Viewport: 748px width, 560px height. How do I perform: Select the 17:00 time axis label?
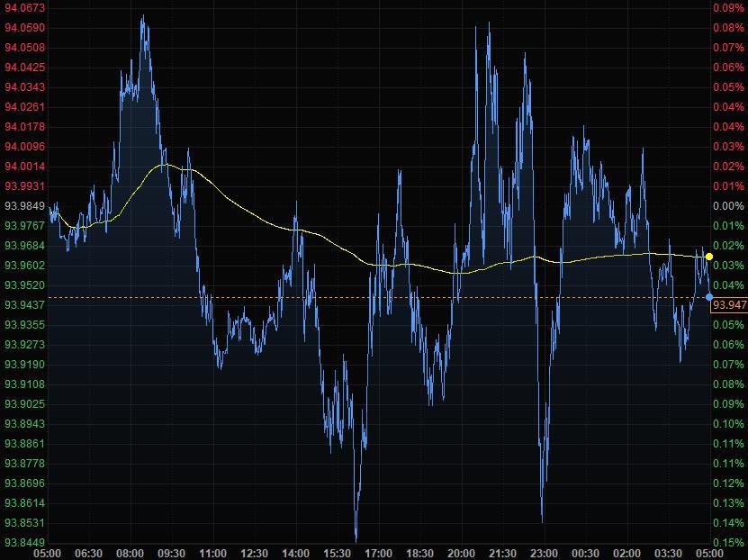(x=378, y=553)
